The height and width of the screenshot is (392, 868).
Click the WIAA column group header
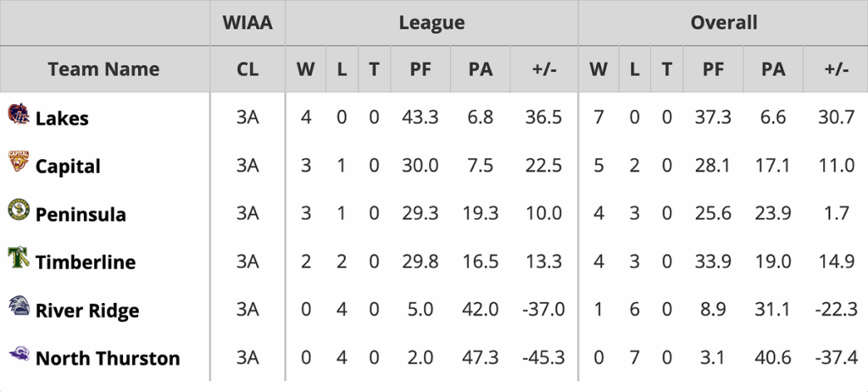(x=248, y=23)
